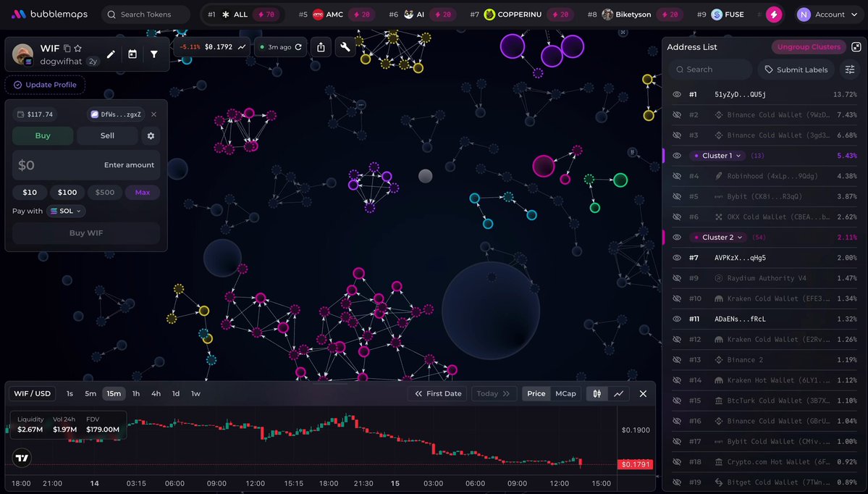Click the refresh icon beside 3m ago
868x494 pixels.
coord(298,47)
